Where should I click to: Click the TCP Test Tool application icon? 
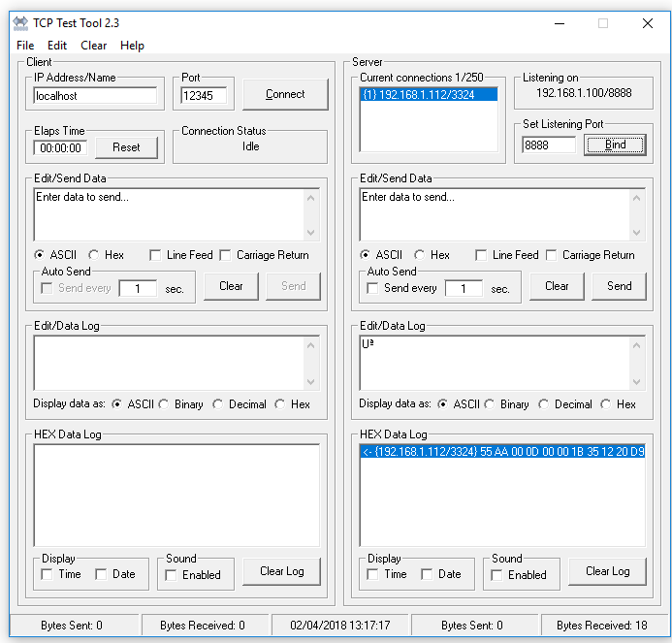click(20, 23)
